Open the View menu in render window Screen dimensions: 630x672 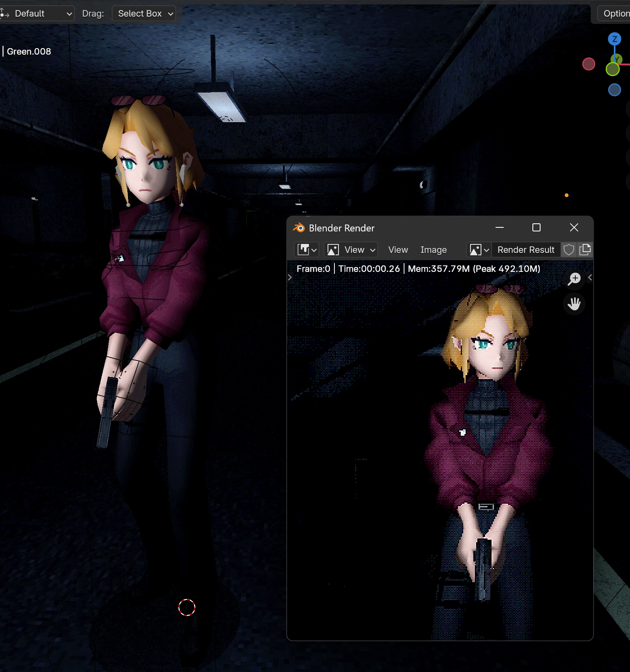(x=398, y=250)
